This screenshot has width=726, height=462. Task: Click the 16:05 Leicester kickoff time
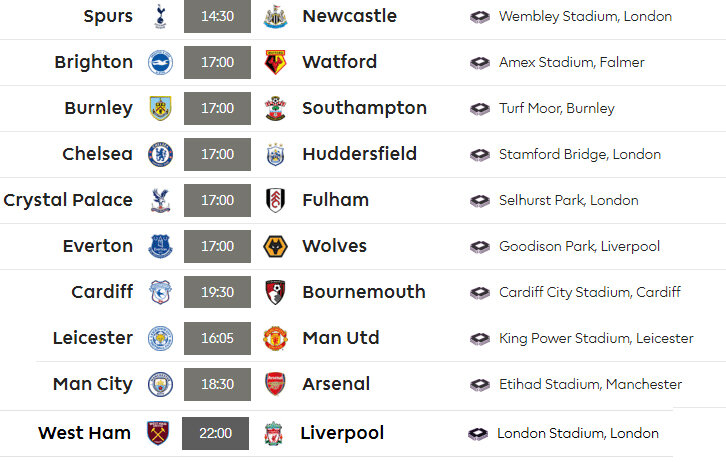point(217,338)
